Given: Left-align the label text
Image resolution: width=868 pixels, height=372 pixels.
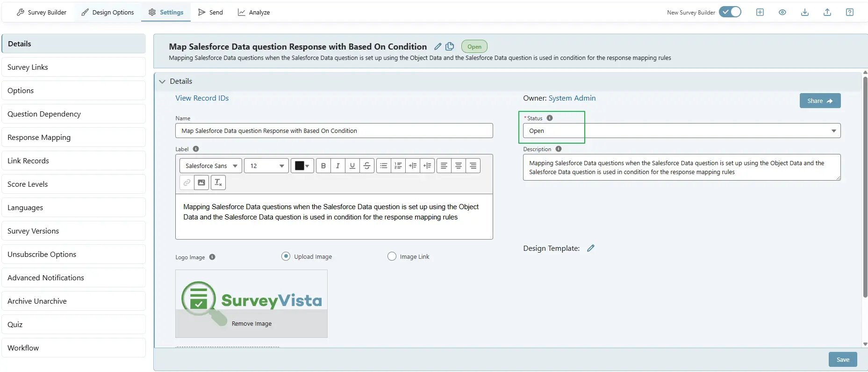Looking at the screenshot, I should coord(444,166).
